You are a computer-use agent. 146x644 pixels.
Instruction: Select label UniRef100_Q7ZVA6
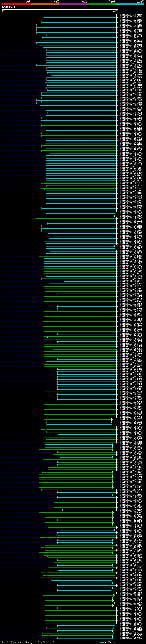131,103
